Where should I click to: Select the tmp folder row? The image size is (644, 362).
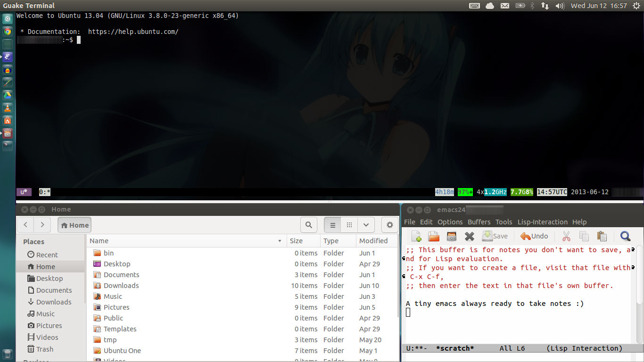click(242, 340)
